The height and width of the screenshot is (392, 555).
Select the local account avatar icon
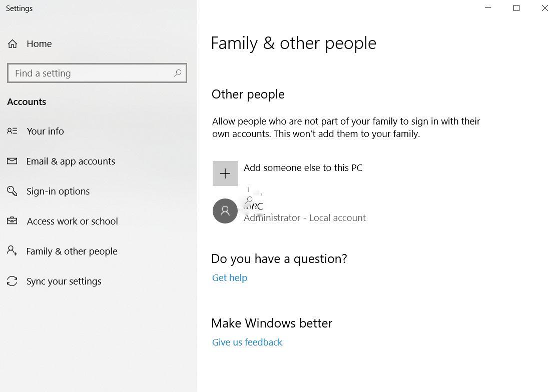tap(225, 211)
